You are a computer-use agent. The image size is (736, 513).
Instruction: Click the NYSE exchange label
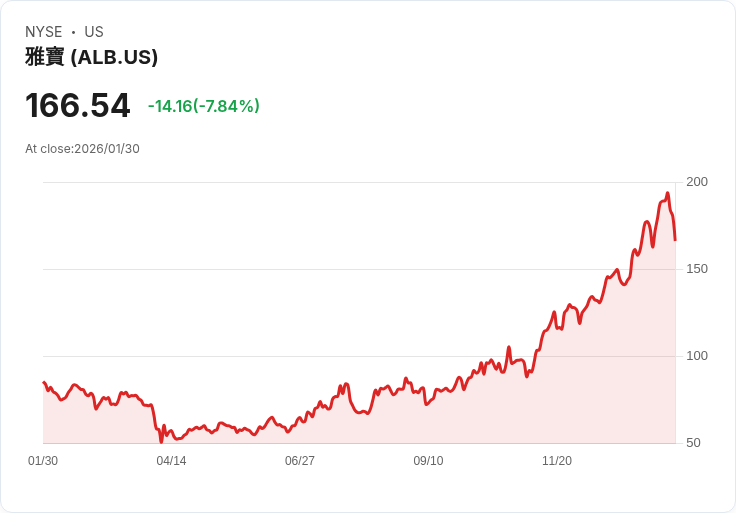coord(44,32)
